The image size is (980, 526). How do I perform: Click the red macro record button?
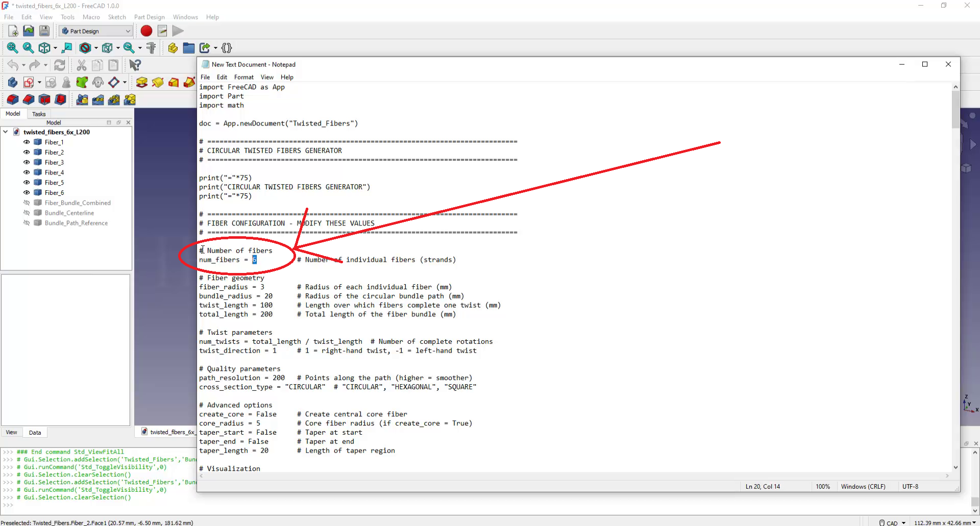point(146,31)
